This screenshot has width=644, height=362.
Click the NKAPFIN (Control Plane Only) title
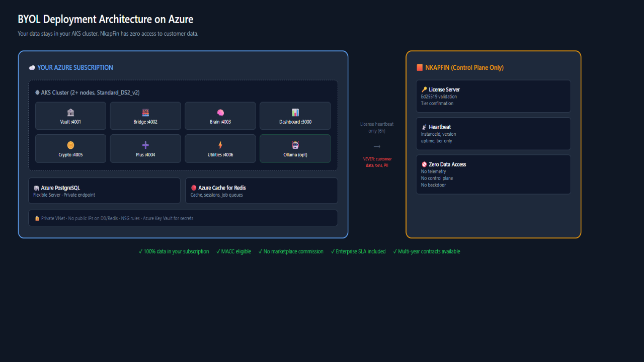coord(464,68)
